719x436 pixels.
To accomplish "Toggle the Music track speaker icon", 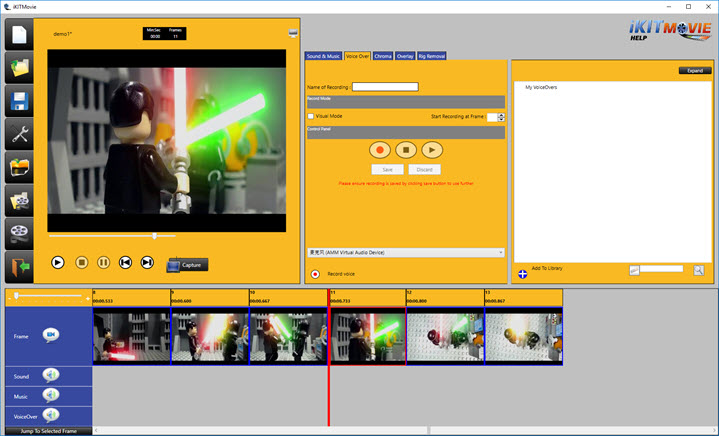I will [x=51, y=395].
